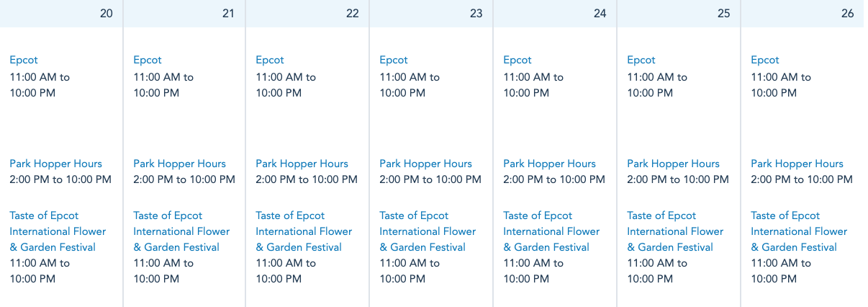Viewport: 868px width, 307px height.
Task: Open the Epcot link under day 21
Action: (x=148, y=60)
